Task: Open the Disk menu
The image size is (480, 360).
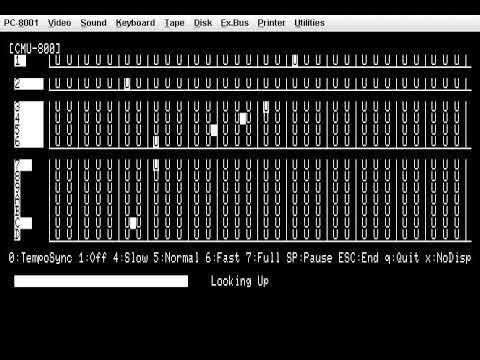Action: click(203, 23)
